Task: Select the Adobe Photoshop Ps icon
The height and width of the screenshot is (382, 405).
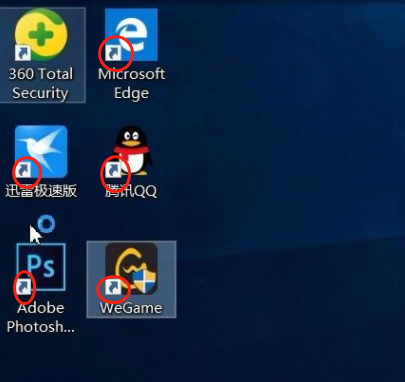Action: coord(41,267)
